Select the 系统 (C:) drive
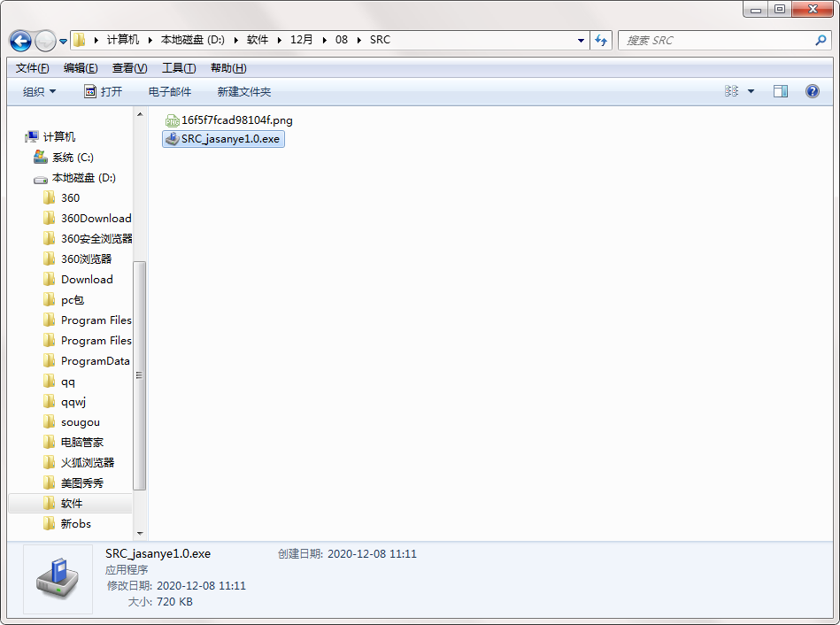Image resolution: width=840 pixels, height=625 pixels. pyautogui.click(x=63, y=157)
